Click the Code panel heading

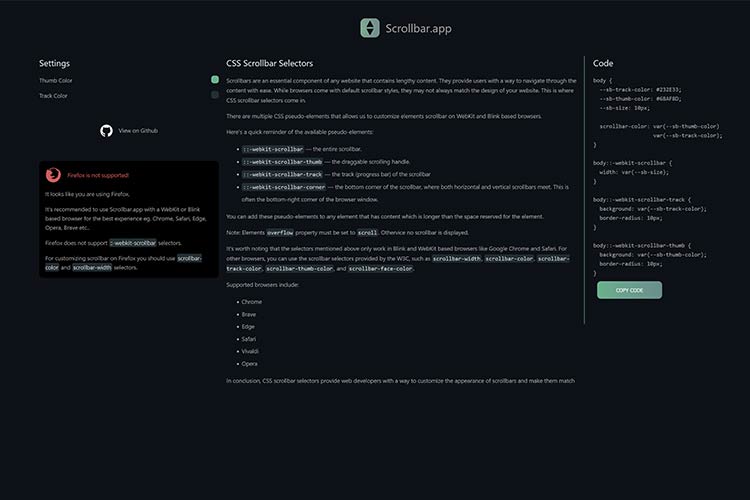pos(603,63)
